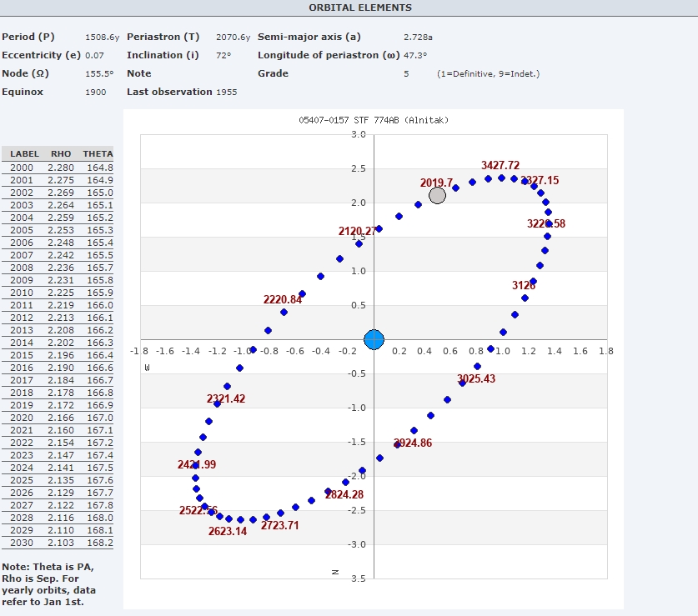Click the LABEL column header
Image resolution: width=698 pixels, height=616 pixels.
pos(24,154)
